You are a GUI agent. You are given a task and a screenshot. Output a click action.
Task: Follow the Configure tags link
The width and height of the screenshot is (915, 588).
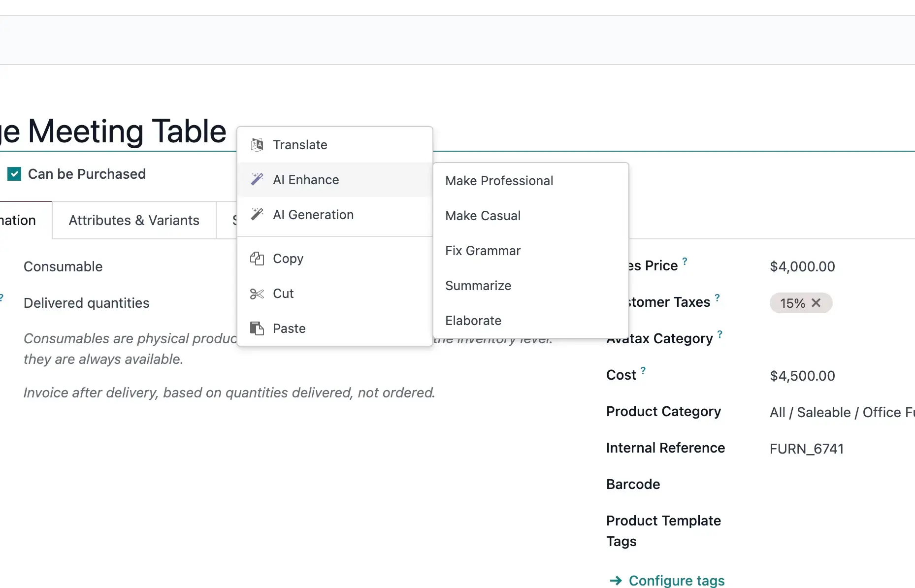point(676,580)
